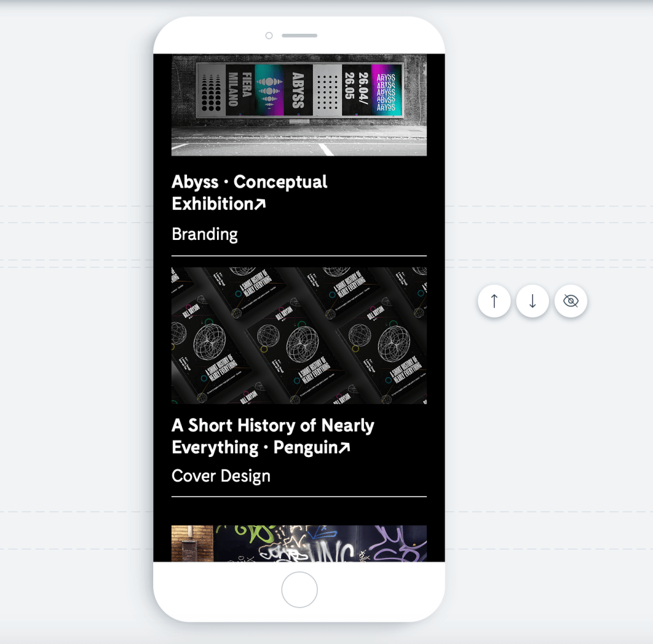
Task: Select the graffiti wall project image
Action: pyautogui.click(x=299, y=543)
